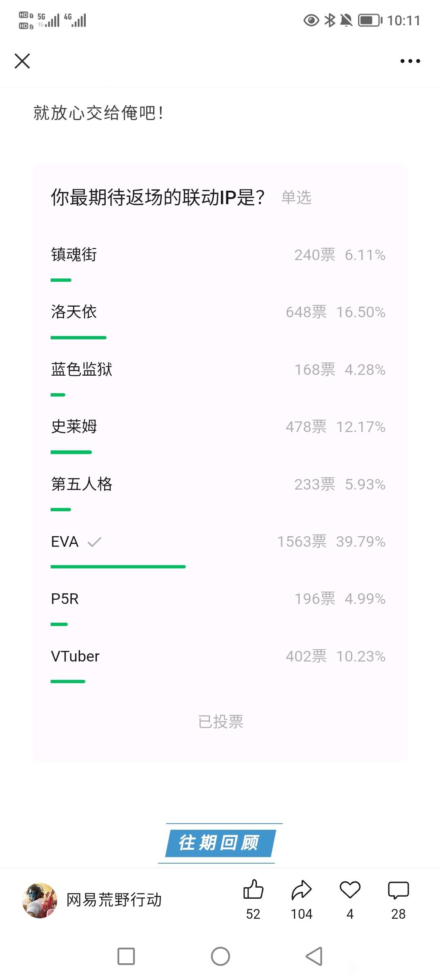
Task: Select the P5R poll option
Action: [218, 607]
